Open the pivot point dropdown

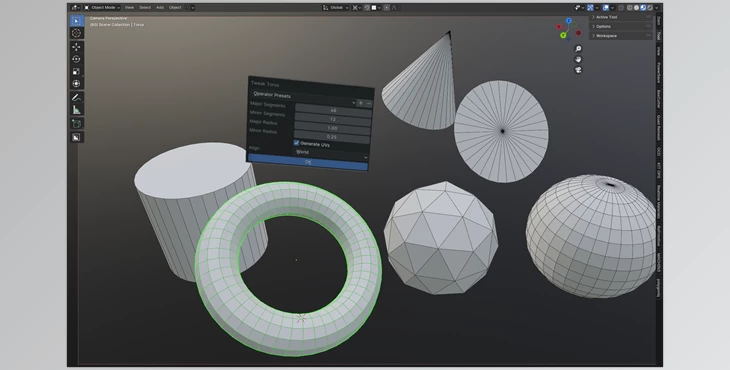click(x=357, y=7)
